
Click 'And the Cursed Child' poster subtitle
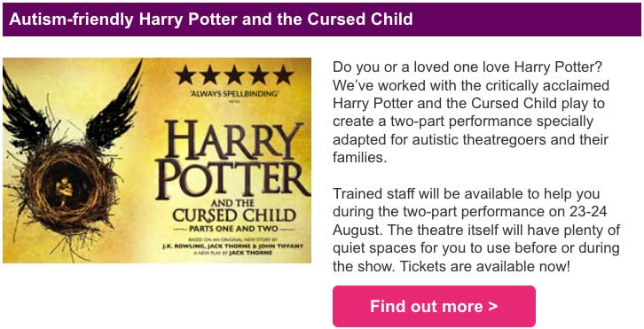click(233, 212)
